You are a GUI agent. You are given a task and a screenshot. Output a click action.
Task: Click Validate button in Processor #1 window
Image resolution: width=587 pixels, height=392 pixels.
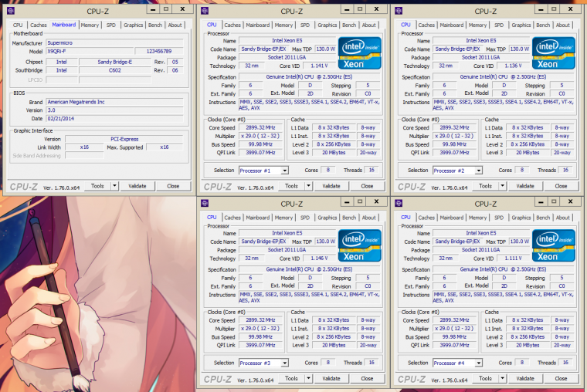tap(331, 186)
